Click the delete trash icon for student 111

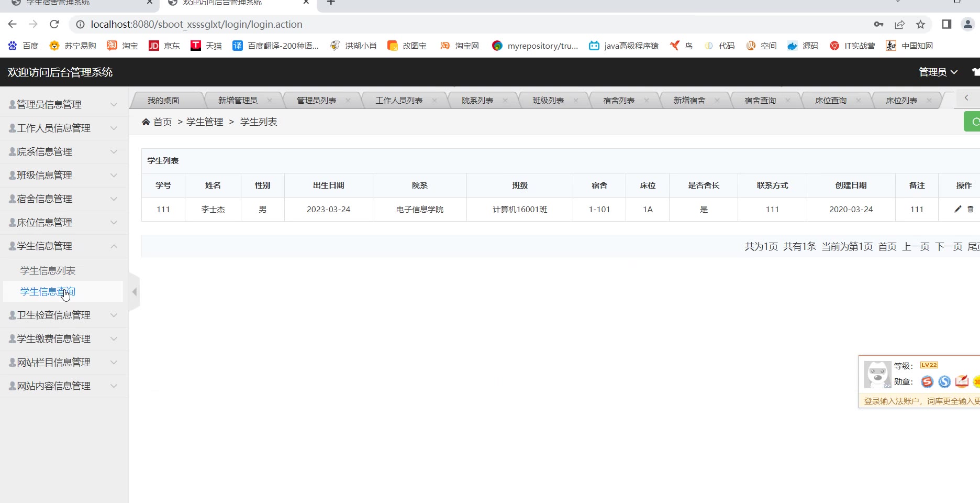(971, 209)
